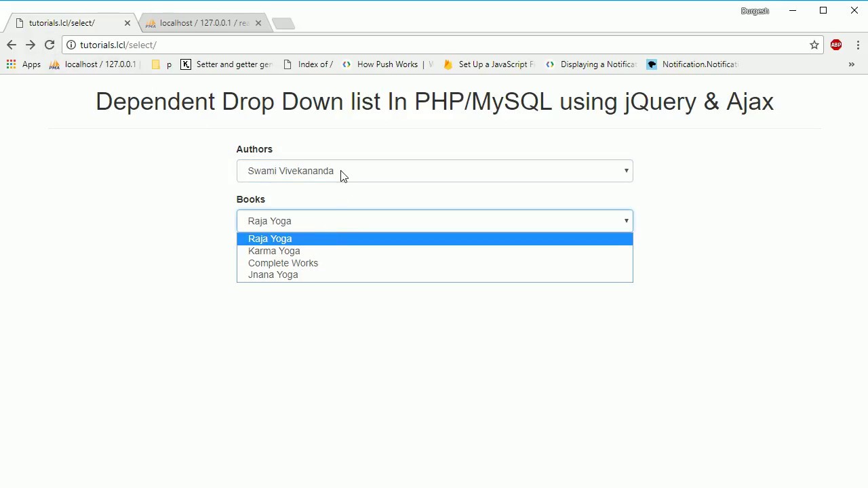
Task: Open the Setter and getter bookmark
Action: click(x=226, y=64)
